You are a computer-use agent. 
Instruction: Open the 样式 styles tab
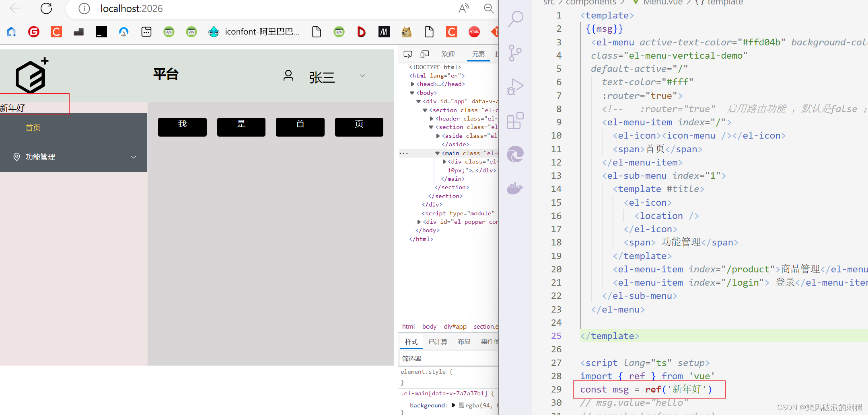click(411, 341)
